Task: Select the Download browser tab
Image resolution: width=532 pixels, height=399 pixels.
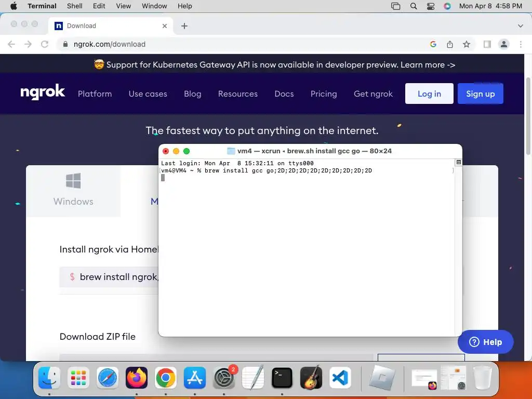Action: click(x=110, y=26)
